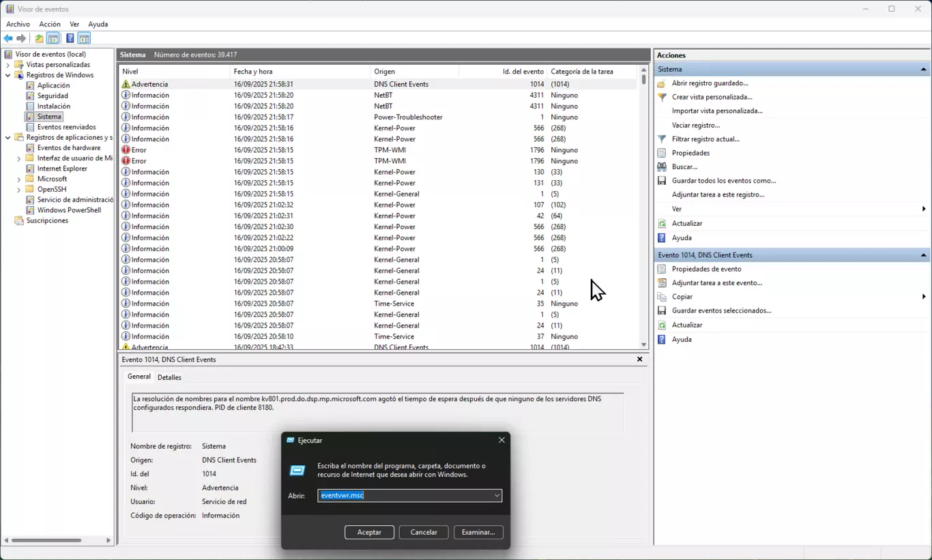Click the Buscar binoculars icon
The width and height of the screenshot is (932, 560).
[x=661, y=166]
